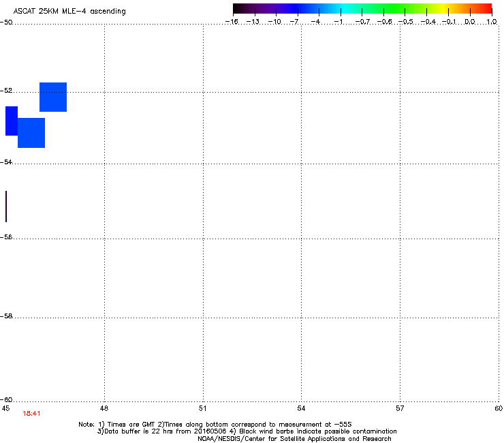This screenshot has height=443, width=504.
Task: Click the -7 color scale label
Action: (294, 22)
